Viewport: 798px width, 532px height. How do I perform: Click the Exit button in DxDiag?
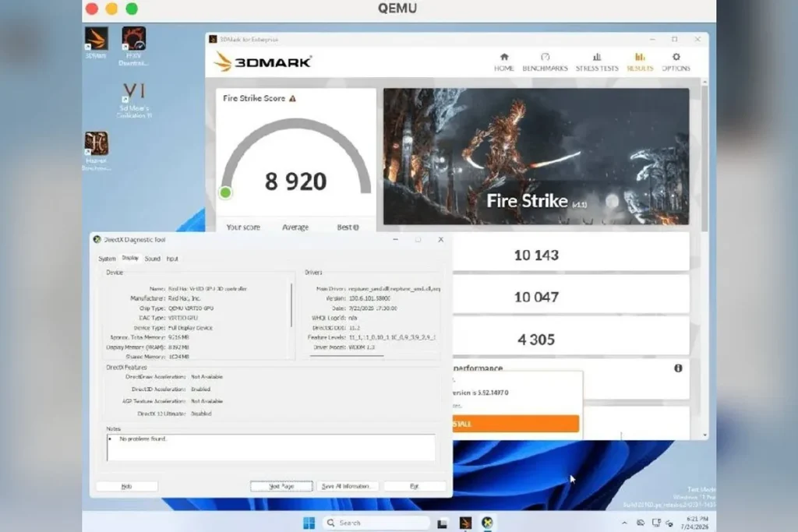pos(415,486)
